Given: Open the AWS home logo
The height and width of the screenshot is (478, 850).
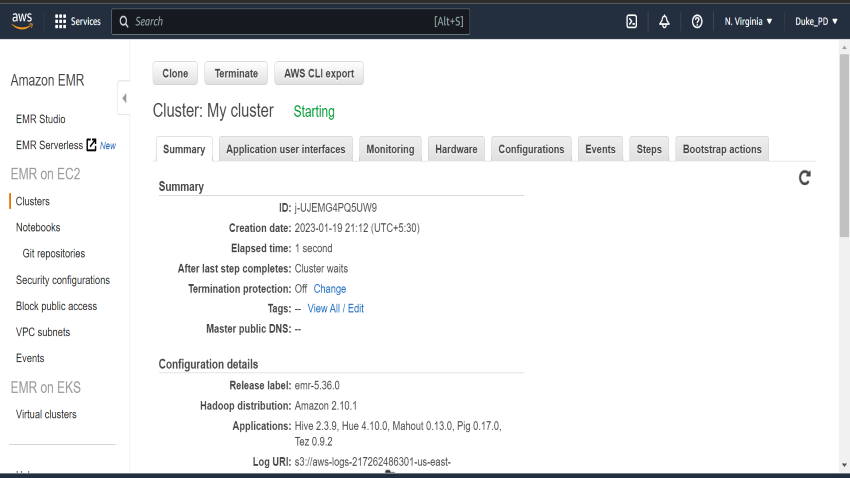Looking at the screenshot, I should point(22,21).
